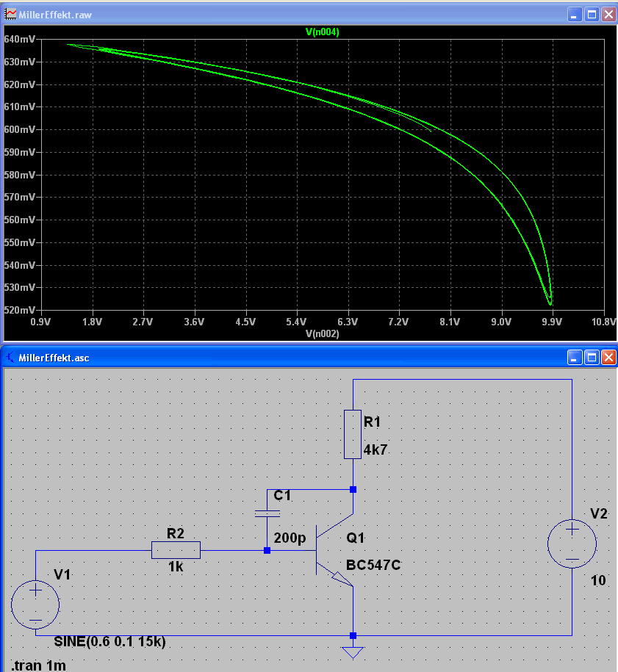Maximize the MillerEffekt.raw window
Image resolution: width=618 pixels, height=672 pixels.
592,15
